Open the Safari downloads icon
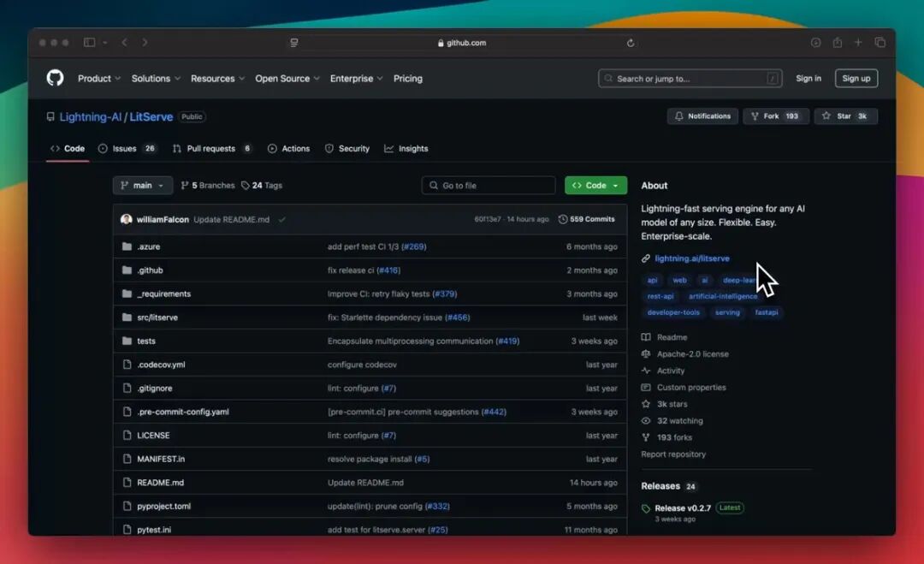 coord(815,43)
